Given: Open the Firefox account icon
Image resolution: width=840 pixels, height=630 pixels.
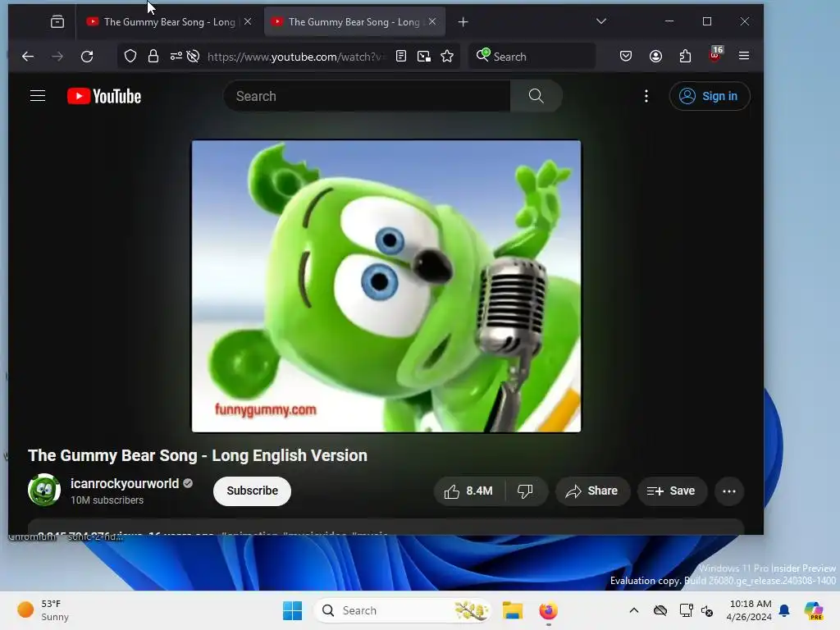Looking at the screenshot, I should [655, 57].
